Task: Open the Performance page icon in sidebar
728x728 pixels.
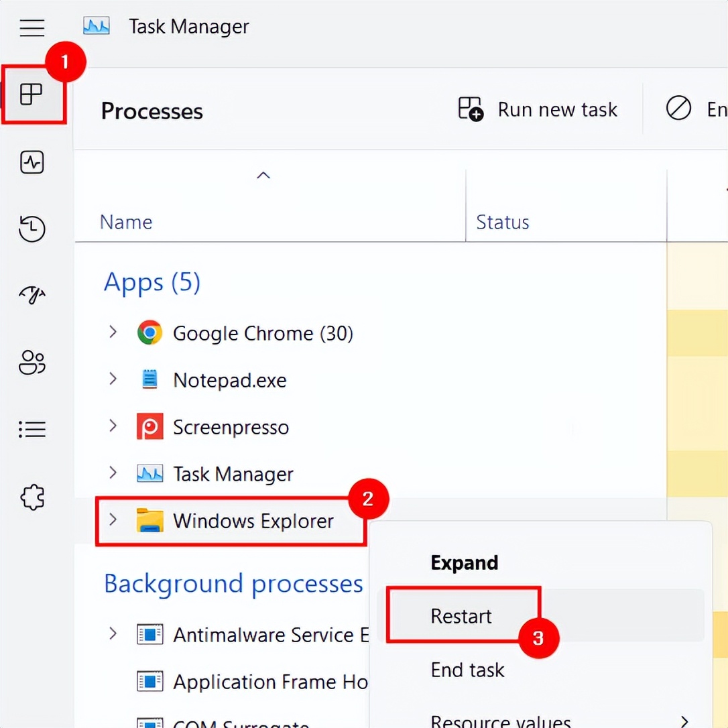Action: click(32, 162)
